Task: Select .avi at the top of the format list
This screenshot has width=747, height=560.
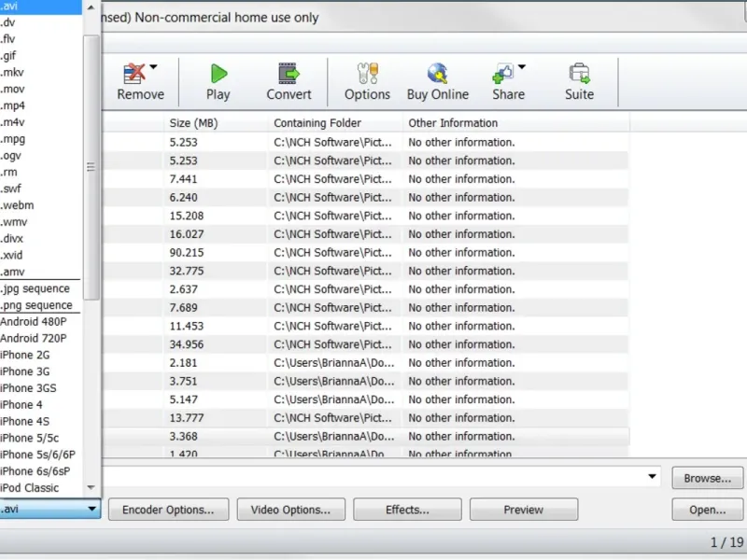Action: tap(41, 7)
